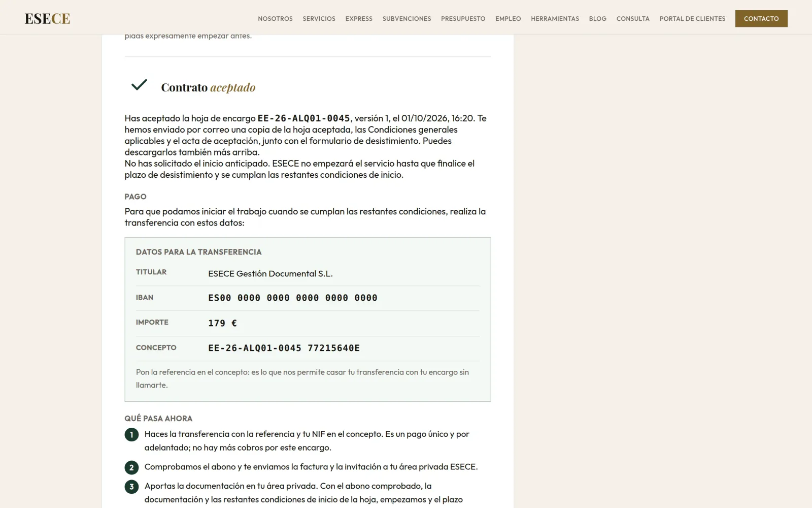Click the Contacto button

pyautogui.click(x=761, y=19)
